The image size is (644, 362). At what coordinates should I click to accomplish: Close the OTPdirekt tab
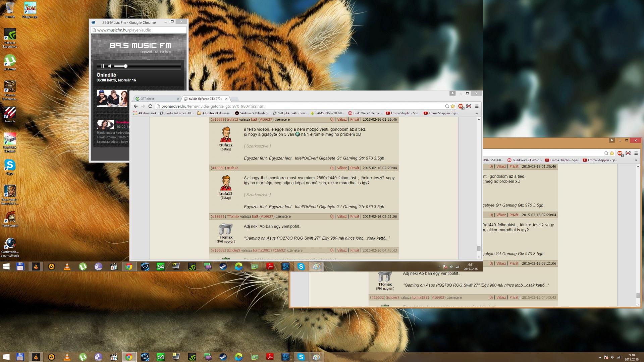(178, 99)
